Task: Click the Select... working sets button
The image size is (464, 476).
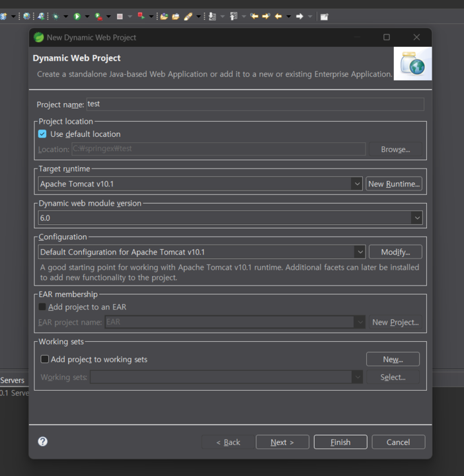Action: coord(393,377)
